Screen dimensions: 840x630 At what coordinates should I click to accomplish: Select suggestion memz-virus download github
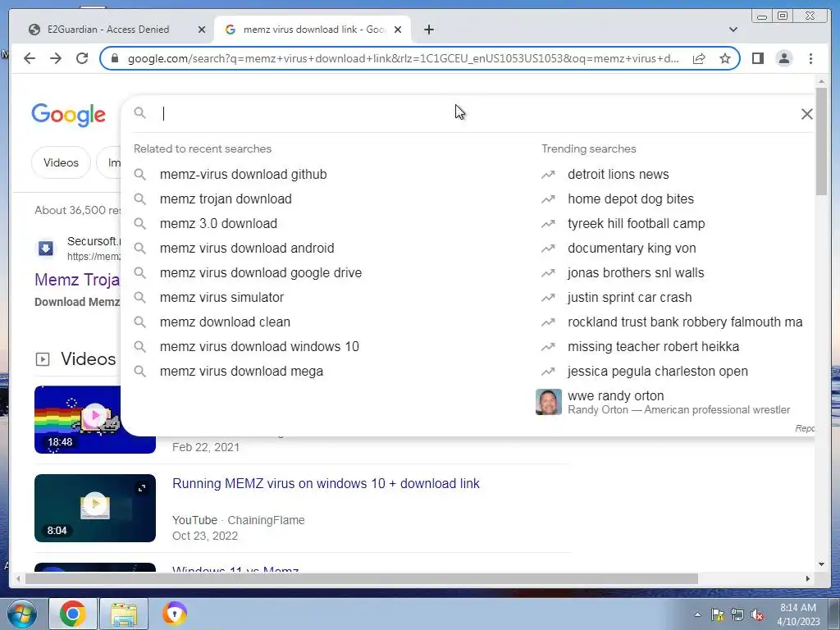(243, 174)
